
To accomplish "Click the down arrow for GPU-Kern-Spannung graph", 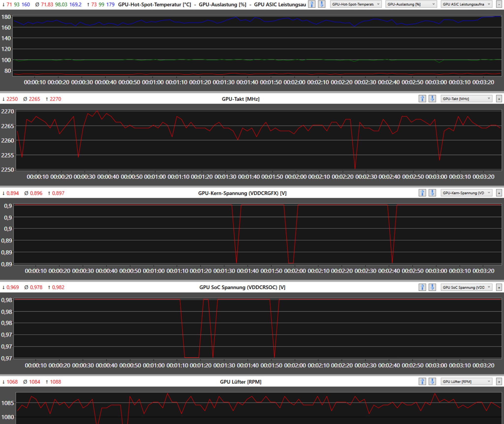I will click(432, 193).
